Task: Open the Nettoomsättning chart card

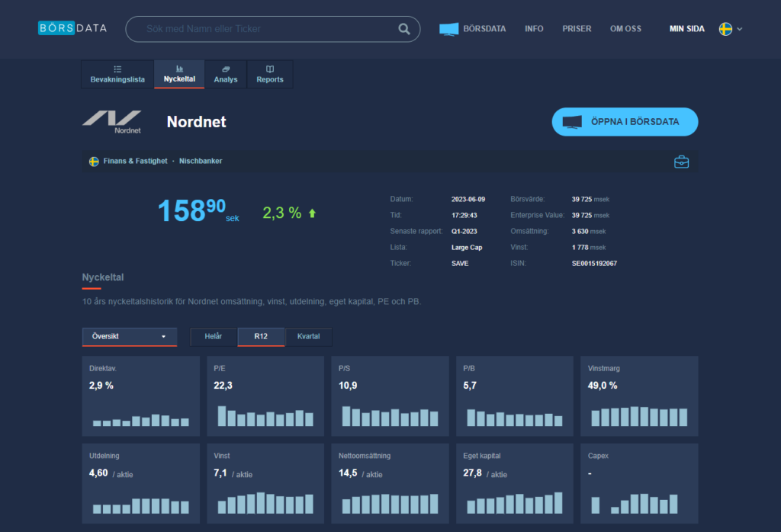Action: click(x=390, y=483)
